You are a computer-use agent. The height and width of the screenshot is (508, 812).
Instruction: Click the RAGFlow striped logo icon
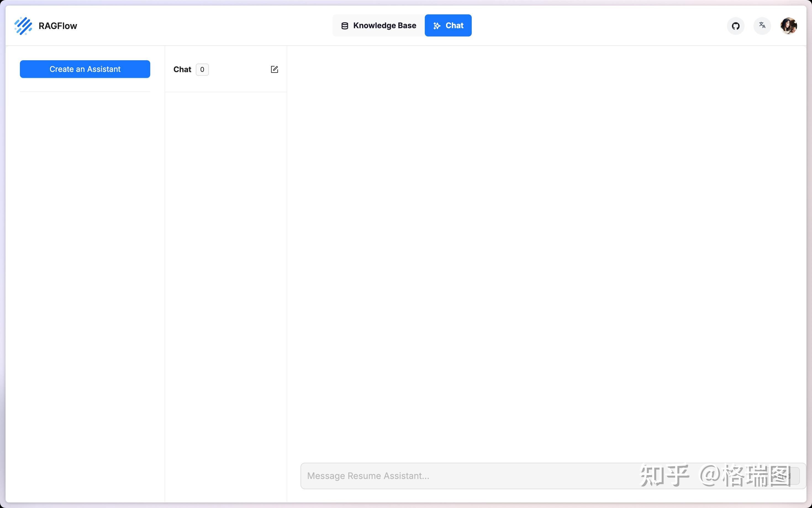pyautogui.click(x=23, y=26)
